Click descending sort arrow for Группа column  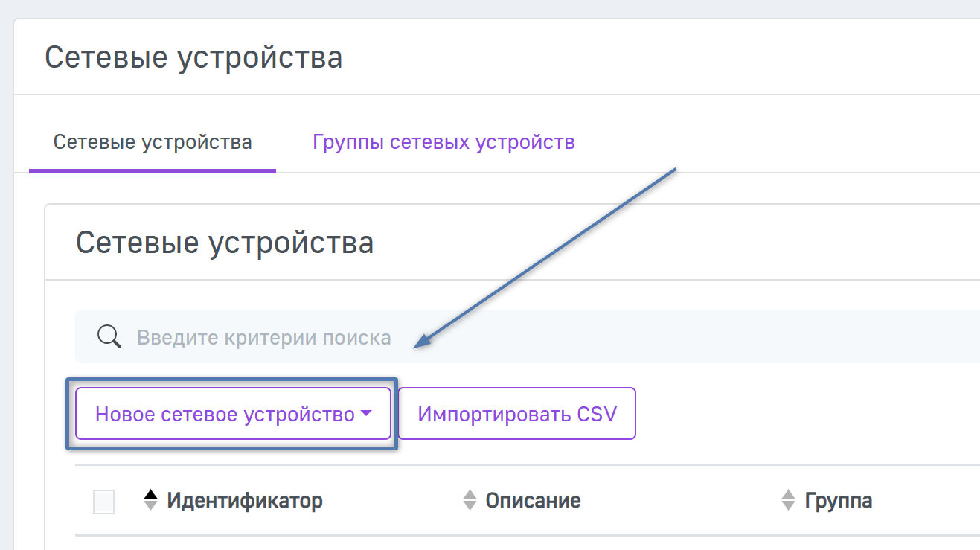pos(788,506)
